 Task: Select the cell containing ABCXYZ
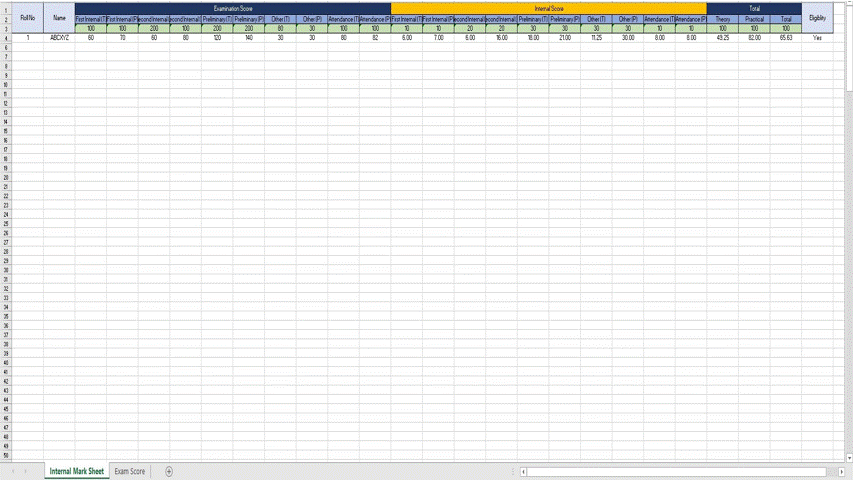59,37
